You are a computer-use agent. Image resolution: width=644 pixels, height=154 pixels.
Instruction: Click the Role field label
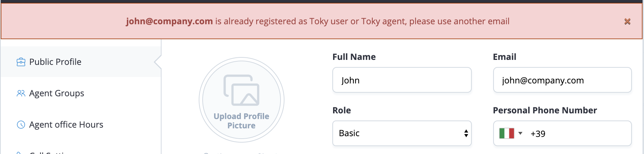click(x=342, y=111)
